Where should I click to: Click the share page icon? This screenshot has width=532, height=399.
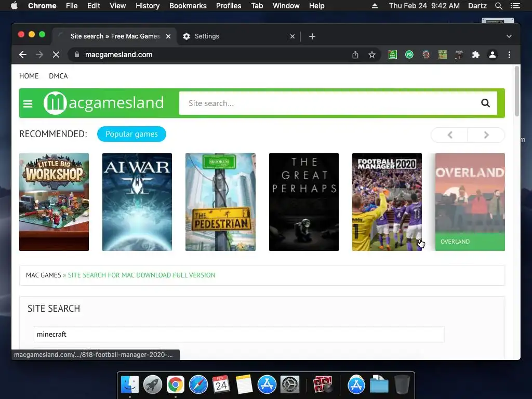click(x=355, y=55)
